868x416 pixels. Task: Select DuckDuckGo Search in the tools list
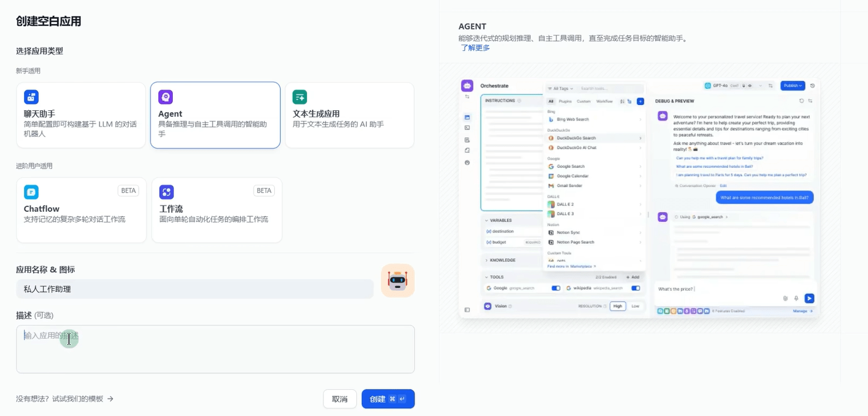[x=576, y=138]
